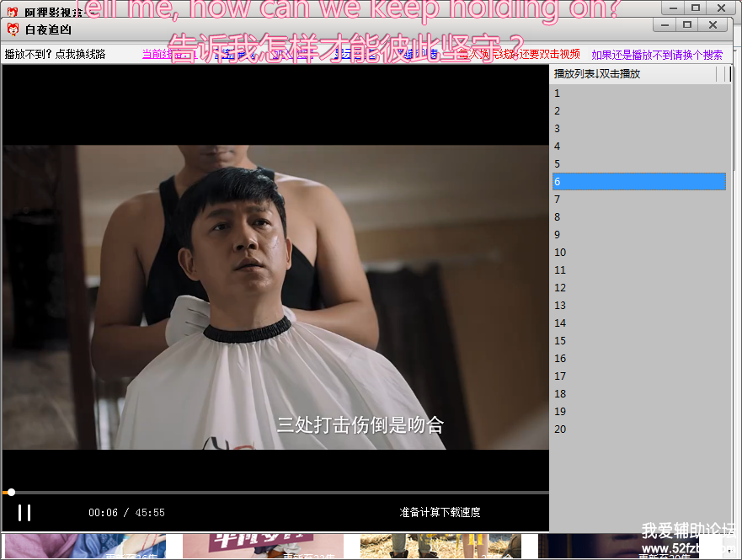Select episode 19 in the playlist
Screen dimensions: 742x560
639,412
